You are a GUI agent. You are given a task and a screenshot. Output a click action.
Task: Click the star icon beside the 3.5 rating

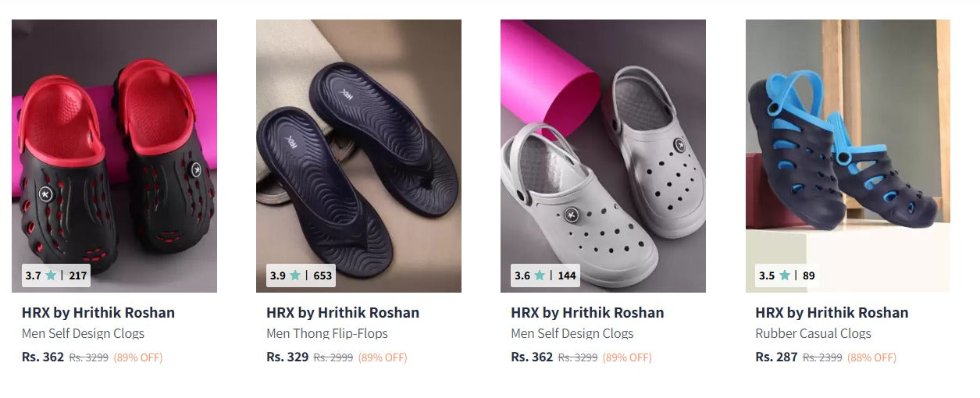point(785,275)
